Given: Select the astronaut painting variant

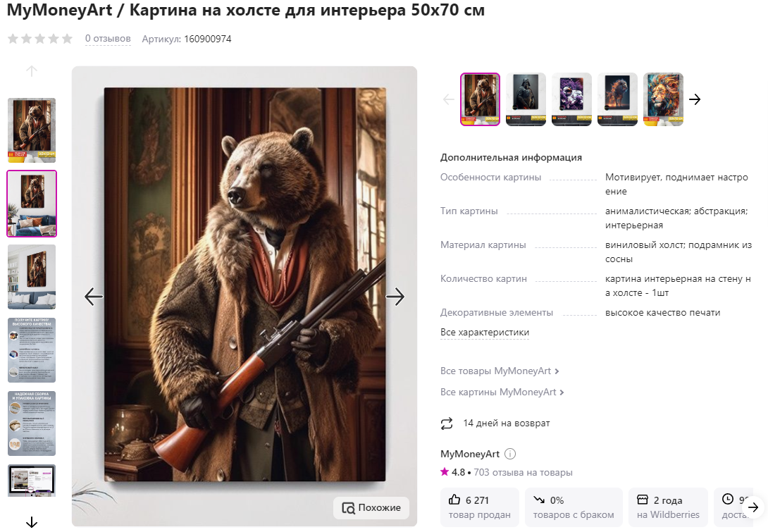Looking at the screenshot, I should (571, 99).
